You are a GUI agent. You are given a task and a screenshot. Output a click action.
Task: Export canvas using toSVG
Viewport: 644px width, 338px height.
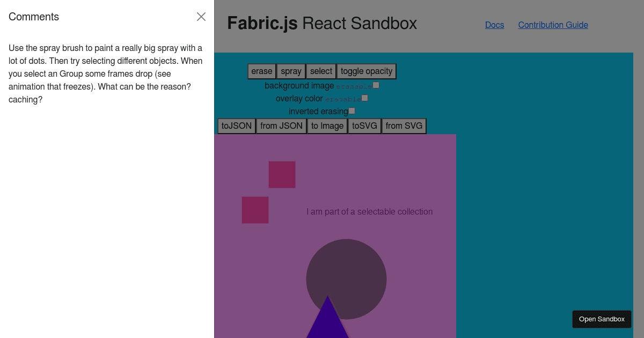point(364,126)
